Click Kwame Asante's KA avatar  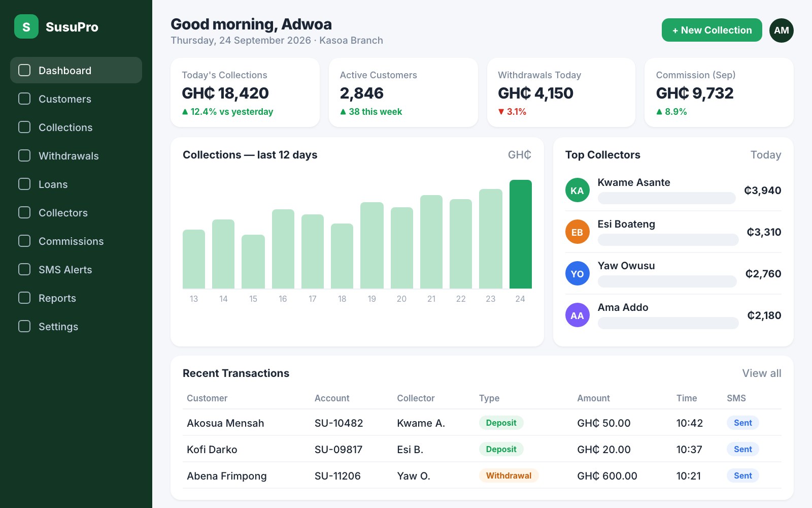point(578,190)
